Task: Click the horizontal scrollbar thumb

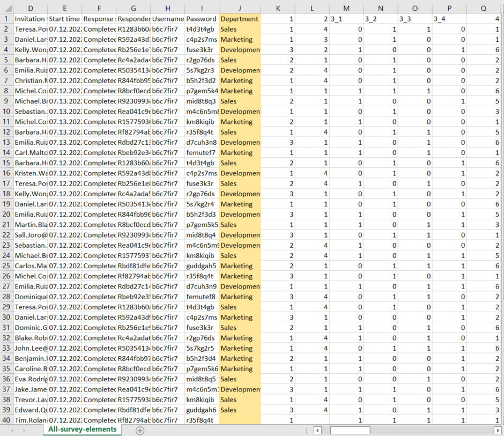Action: point(350,430)
